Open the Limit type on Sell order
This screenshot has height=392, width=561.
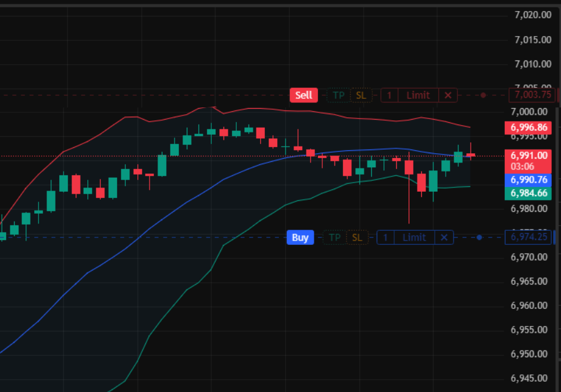(x=418, y=95)
